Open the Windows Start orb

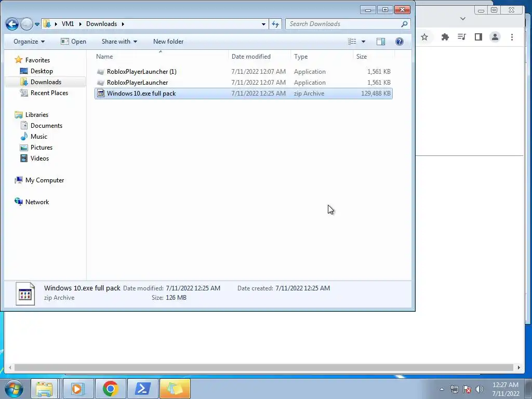point(14,389)
